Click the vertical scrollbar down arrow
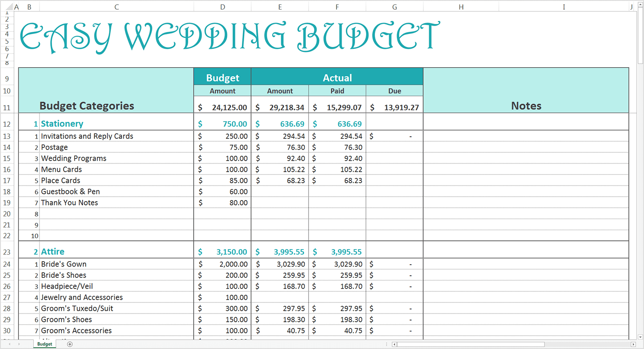Viewport: 644px width, 349px height. (640, 337)
